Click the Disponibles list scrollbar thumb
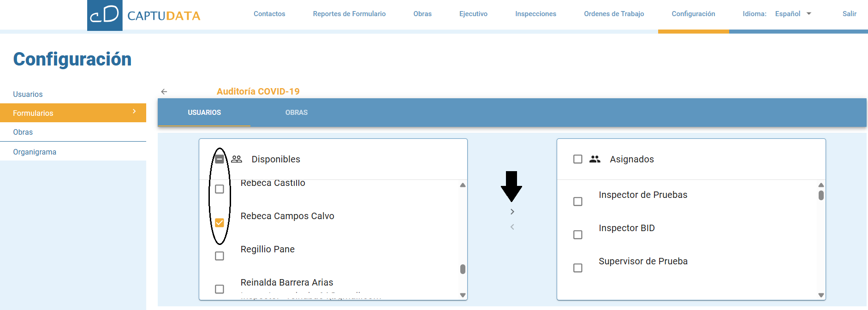Viewport: 868px width, 310px height. (463, 269)
